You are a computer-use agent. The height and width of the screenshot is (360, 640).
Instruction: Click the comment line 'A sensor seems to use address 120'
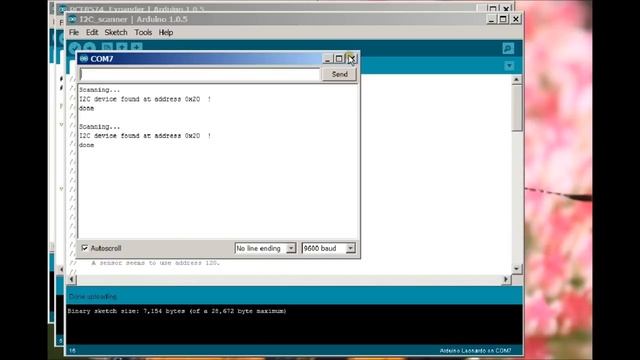156,263
